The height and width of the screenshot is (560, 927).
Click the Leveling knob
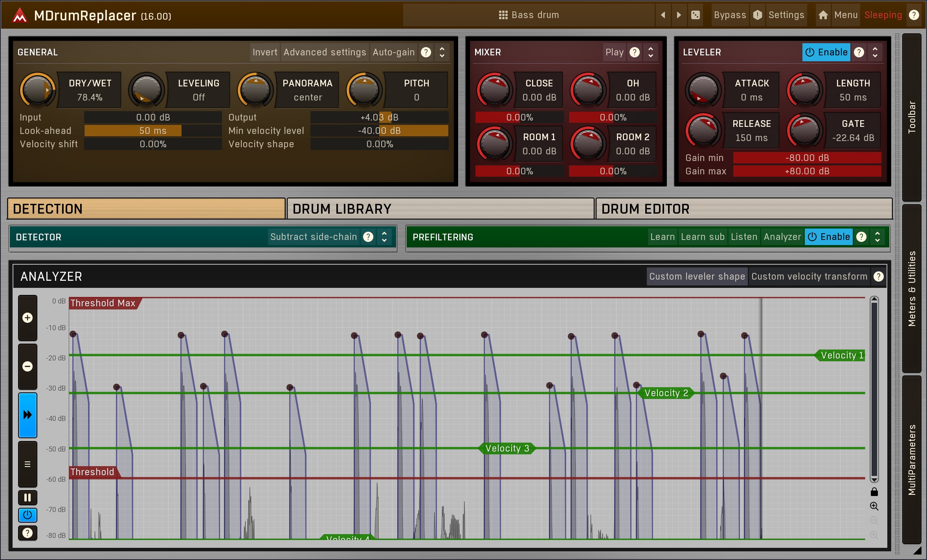(146, 90)
